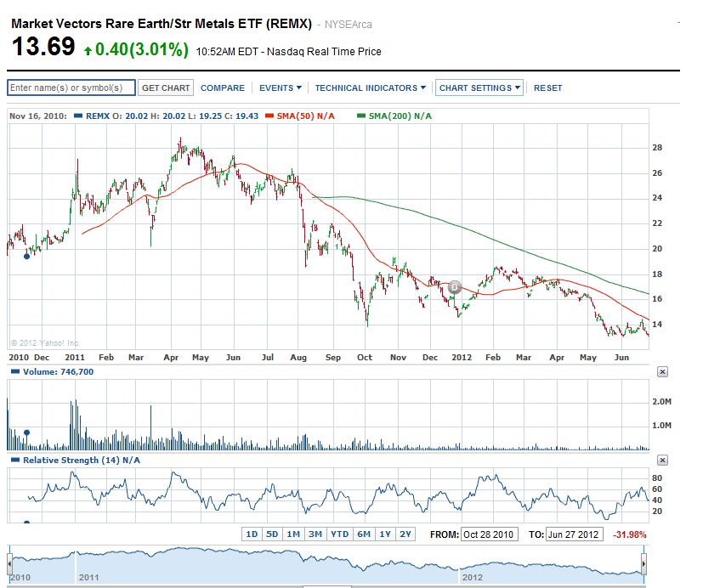Viewport: 703px width, 588px height.
Task: Close the Relative Strength panel
Action: point(662,460)
